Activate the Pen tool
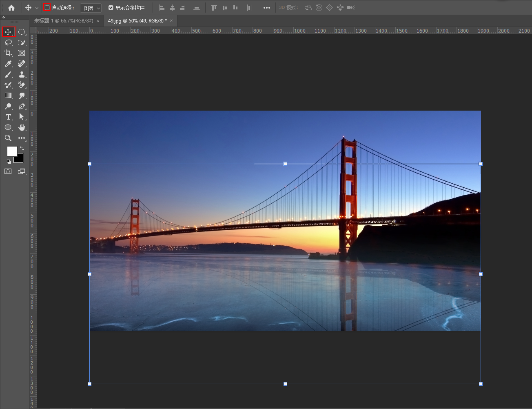 tap(22, 106)
